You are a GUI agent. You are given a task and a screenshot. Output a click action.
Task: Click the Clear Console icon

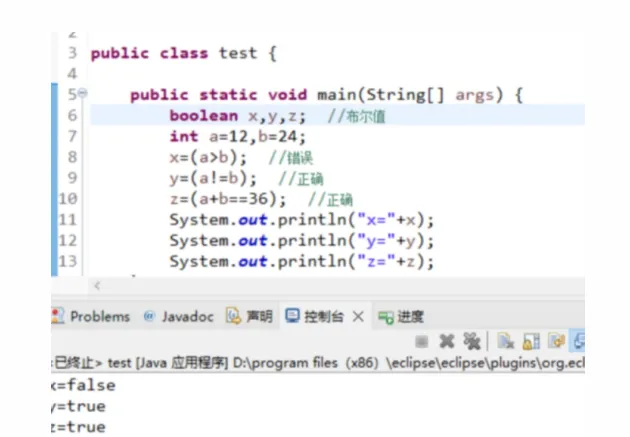tap(505, 341)
